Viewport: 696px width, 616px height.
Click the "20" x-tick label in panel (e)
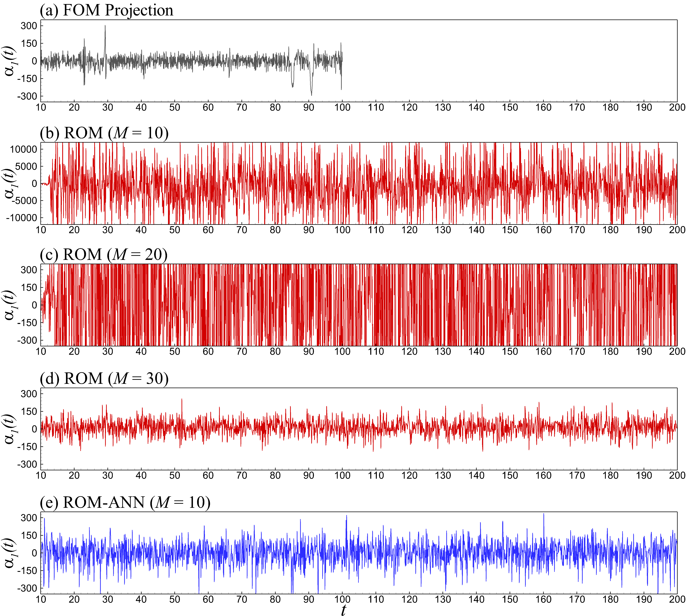[74, 599]
